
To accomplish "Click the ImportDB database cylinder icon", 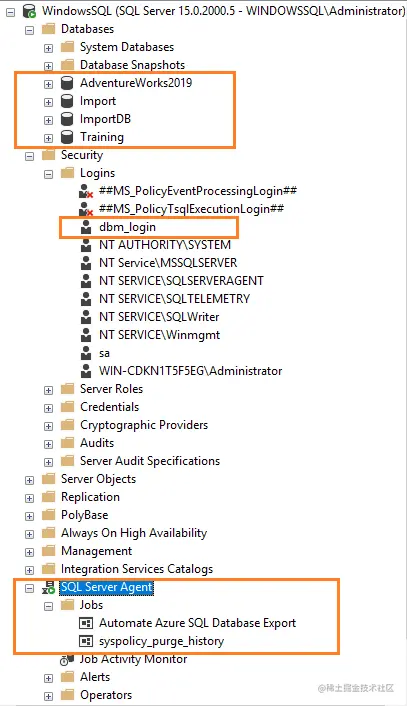I will 67,119.
